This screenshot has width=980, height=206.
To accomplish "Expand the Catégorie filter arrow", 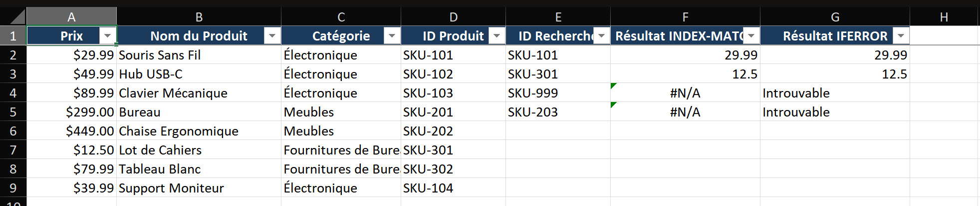I will click(392, 36).
